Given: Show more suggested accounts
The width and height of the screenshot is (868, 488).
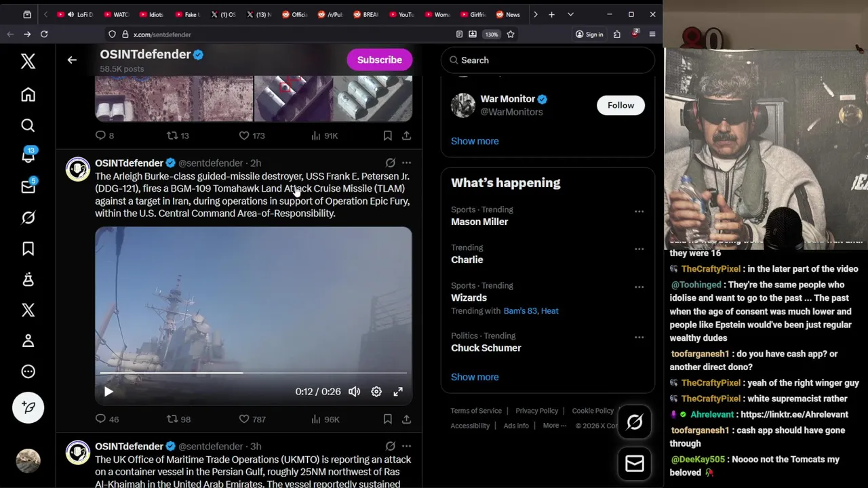Looking at the screenshot, I should point(475,141).
